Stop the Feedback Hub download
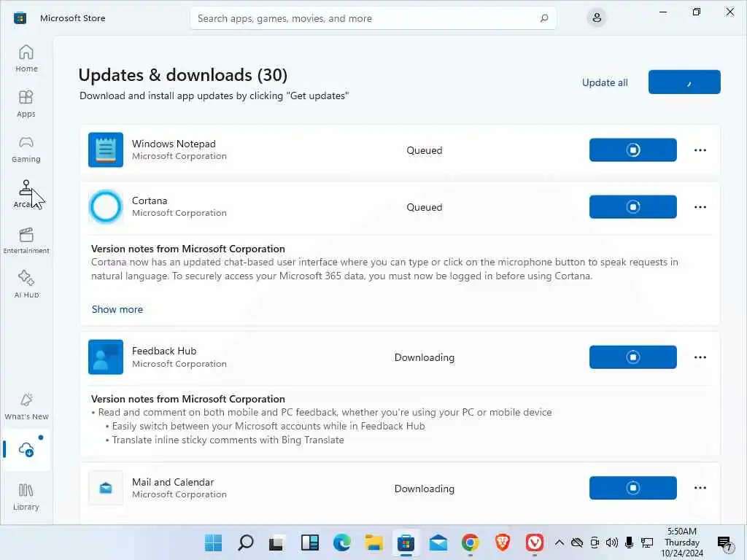Screen dimensions: 747x560 click(x=632, y=357)
